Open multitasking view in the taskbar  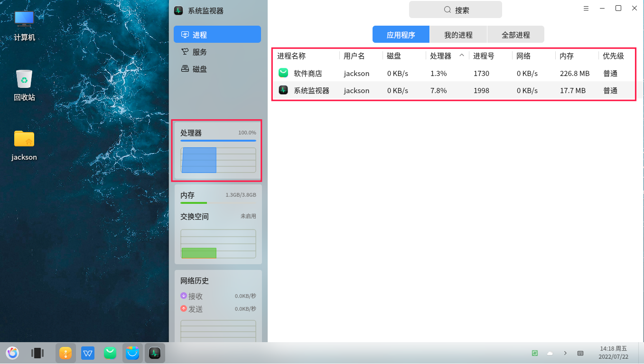click(37, 353)
